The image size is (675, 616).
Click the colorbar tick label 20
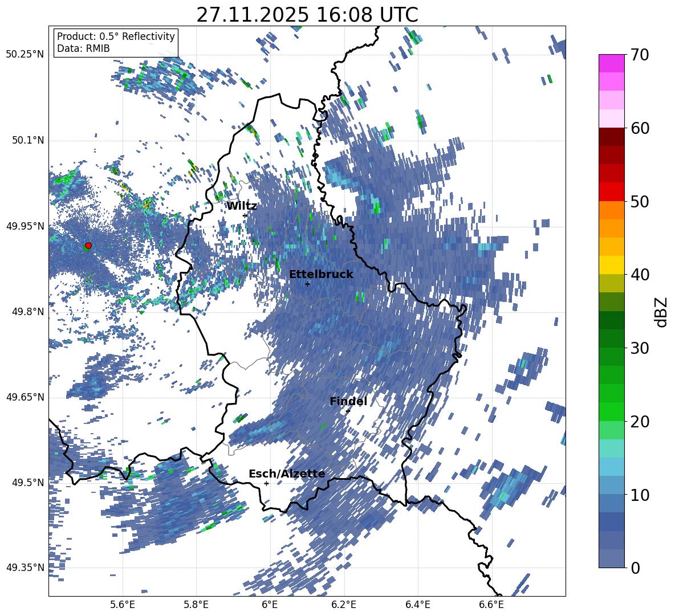(639, 422)
